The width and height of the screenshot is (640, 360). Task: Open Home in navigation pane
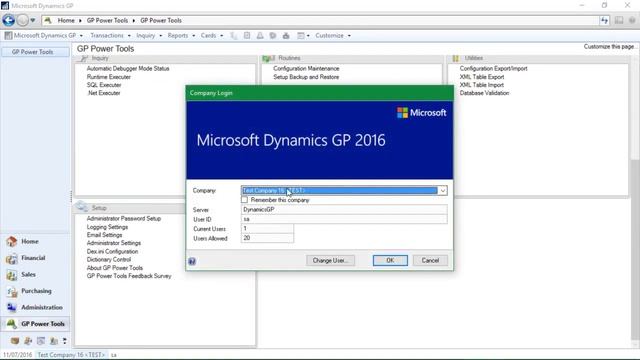36,241
